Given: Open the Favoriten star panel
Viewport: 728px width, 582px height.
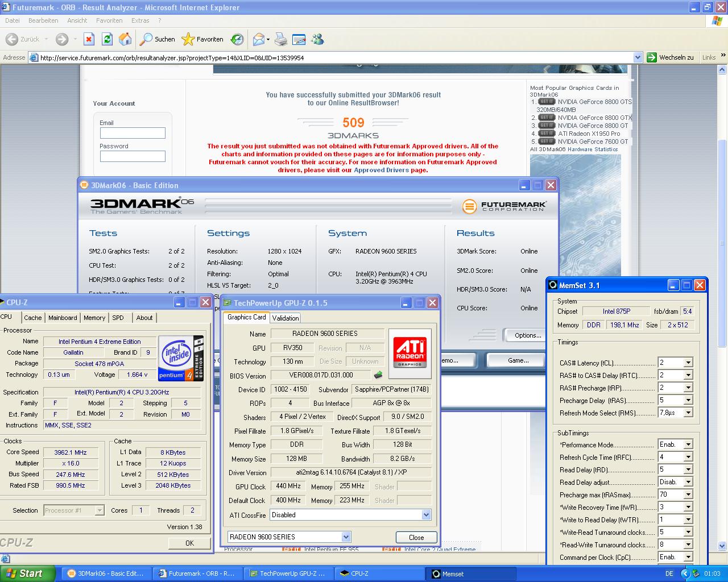Looking at the screenshot, I should point(202,39).
